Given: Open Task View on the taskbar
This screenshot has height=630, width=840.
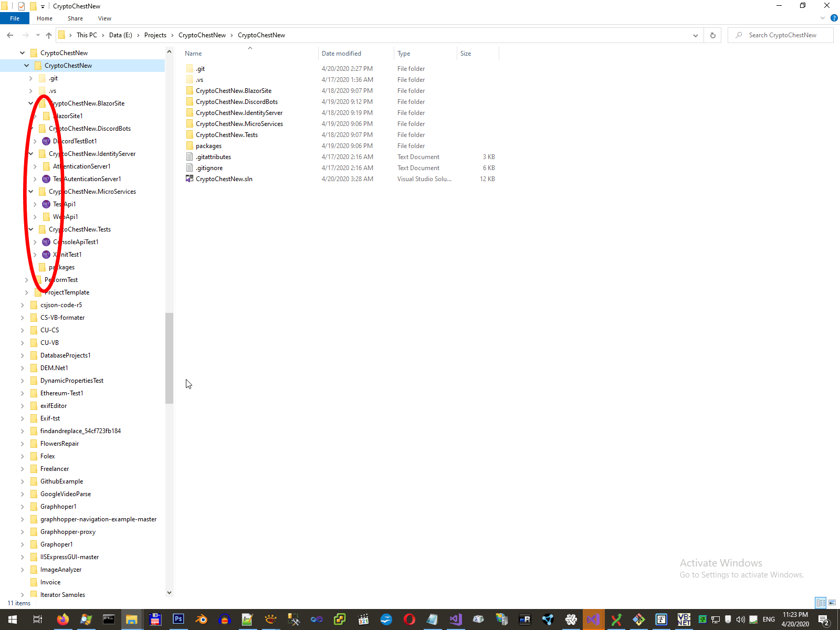Looking at the screenshot, I should 38,619.
